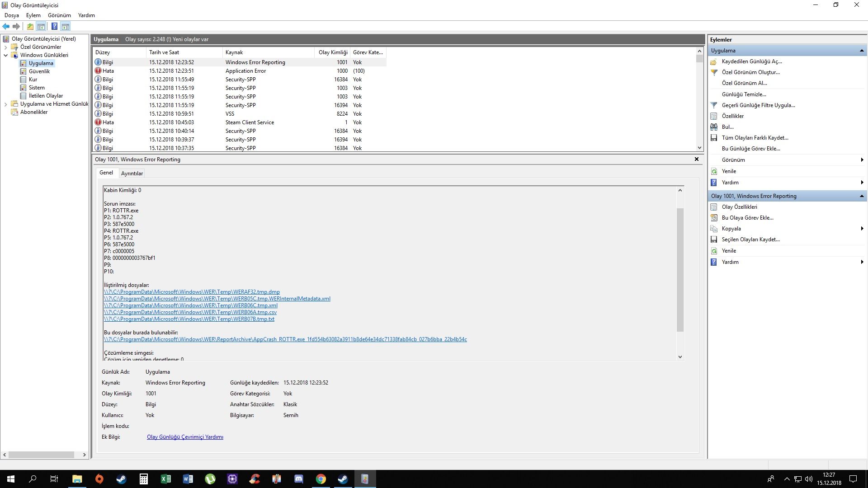Click the Back arrow toolbar icon
868x488 pixels.
tap(6, 27)
